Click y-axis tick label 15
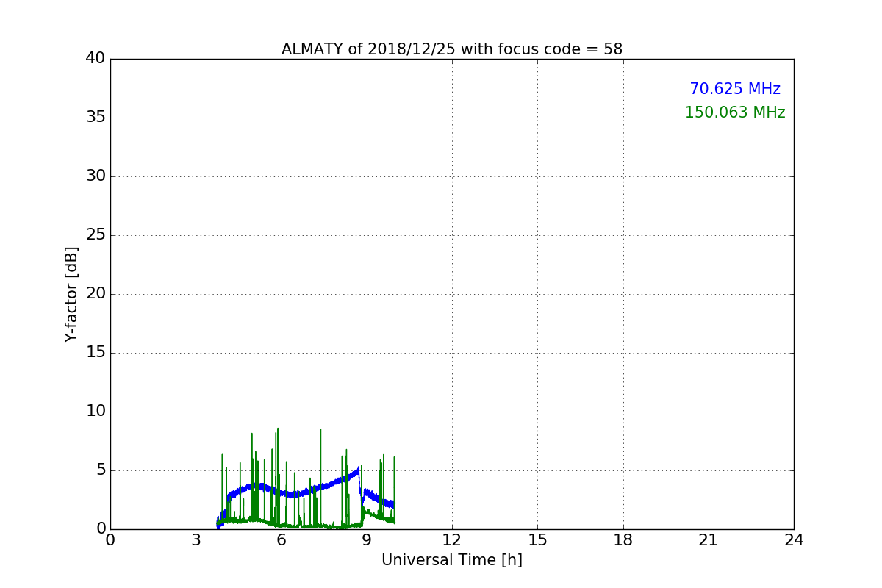The image size is (882, 588). click(96, 353)
